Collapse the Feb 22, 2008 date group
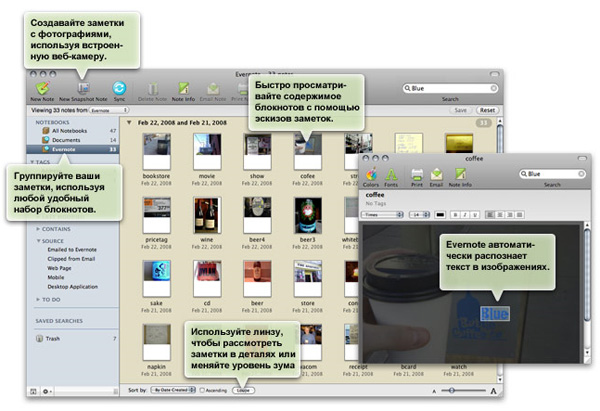Image resolution: width=600 pixels, height=411 pixels. point(129,123)
